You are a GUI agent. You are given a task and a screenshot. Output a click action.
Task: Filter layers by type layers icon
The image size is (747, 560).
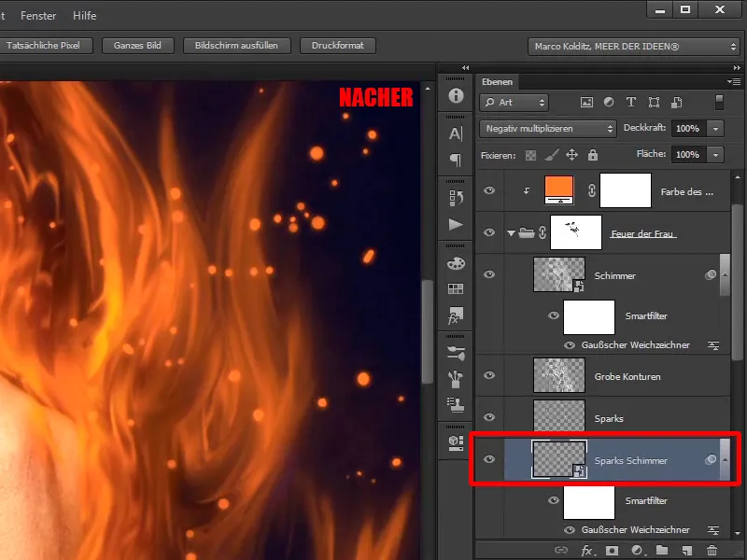pyautogui.click(x=631, y=102)
